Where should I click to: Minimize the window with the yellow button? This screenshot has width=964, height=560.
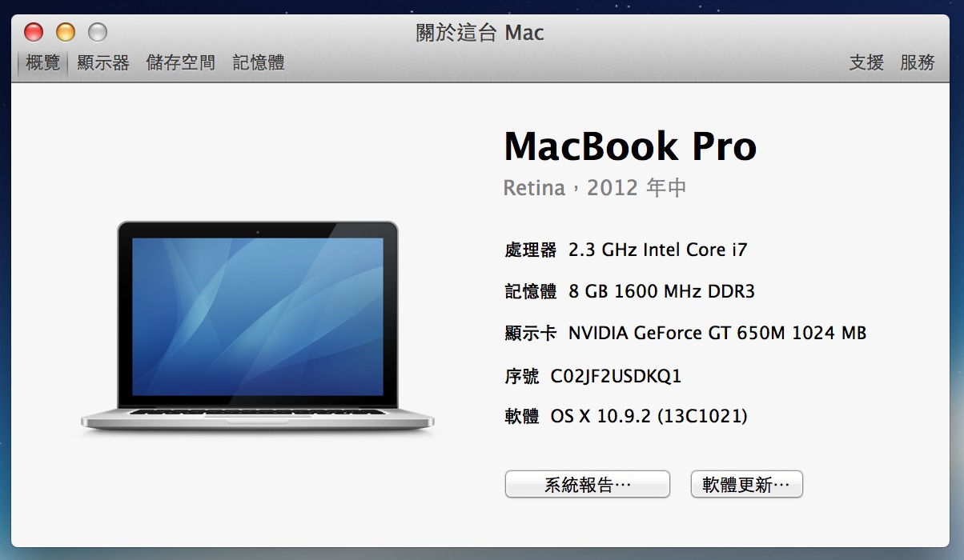coord(66,32)
